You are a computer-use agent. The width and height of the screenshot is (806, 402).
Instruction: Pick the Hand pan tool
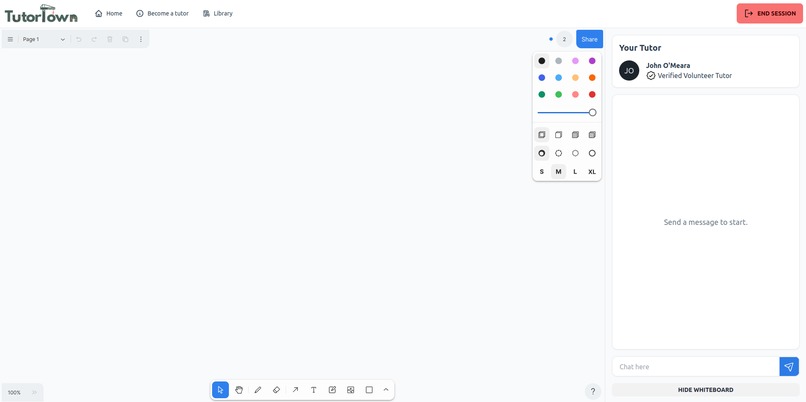pos(239,390)
